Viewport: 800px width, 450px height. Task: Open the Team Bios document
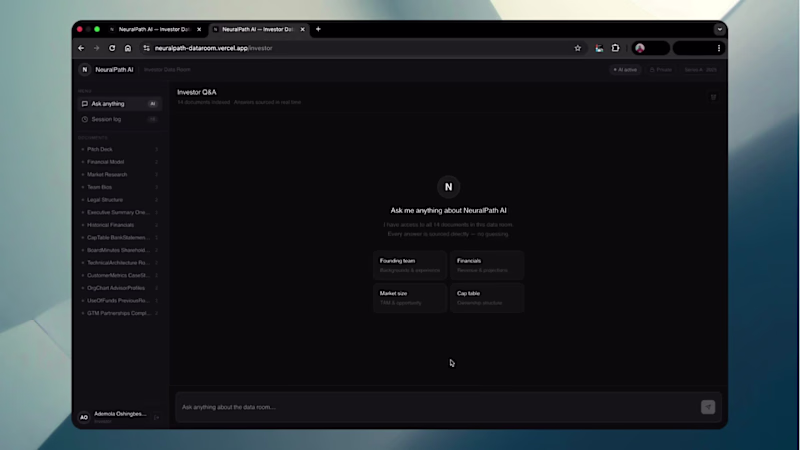(119, 187)
